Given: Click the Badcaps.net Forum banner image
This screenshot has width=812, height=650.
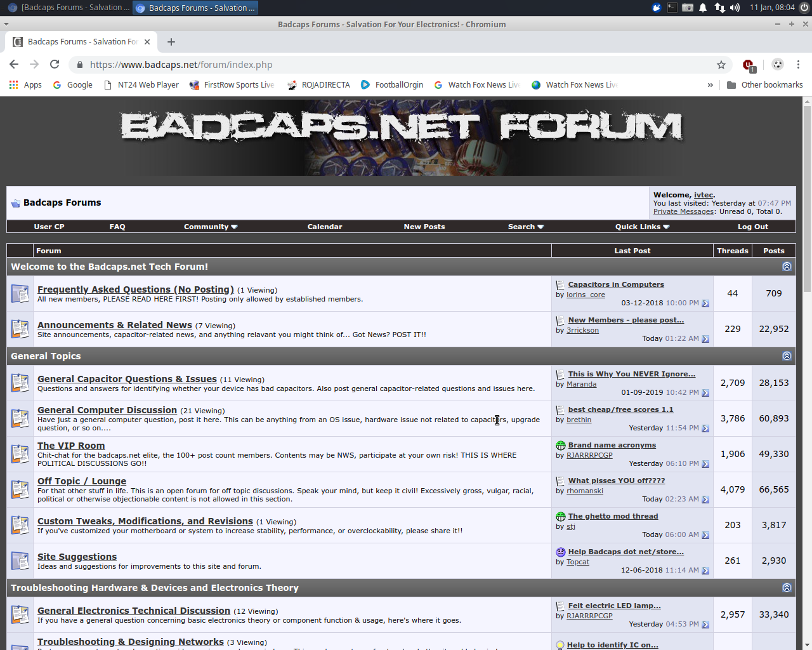Looking at the screenshot, I should pos(402,137).
